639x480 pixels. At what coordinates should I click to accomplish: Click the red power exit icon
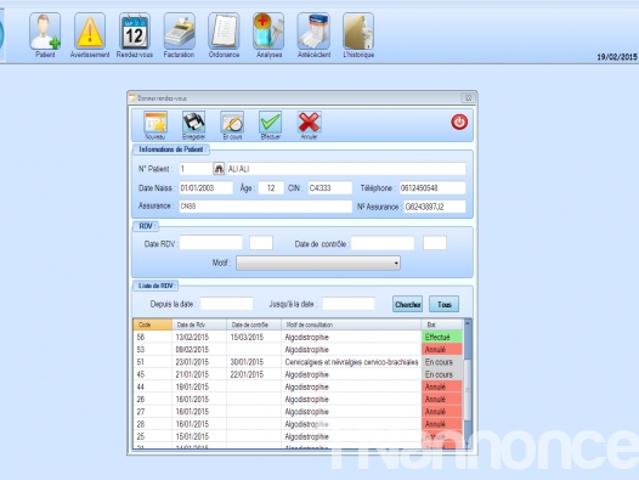[x=459, y=122]
